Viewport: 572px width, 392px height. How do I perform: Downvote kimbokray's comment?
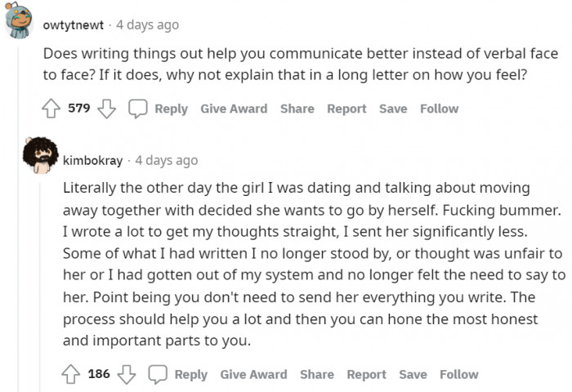click(x=126, y=374)
